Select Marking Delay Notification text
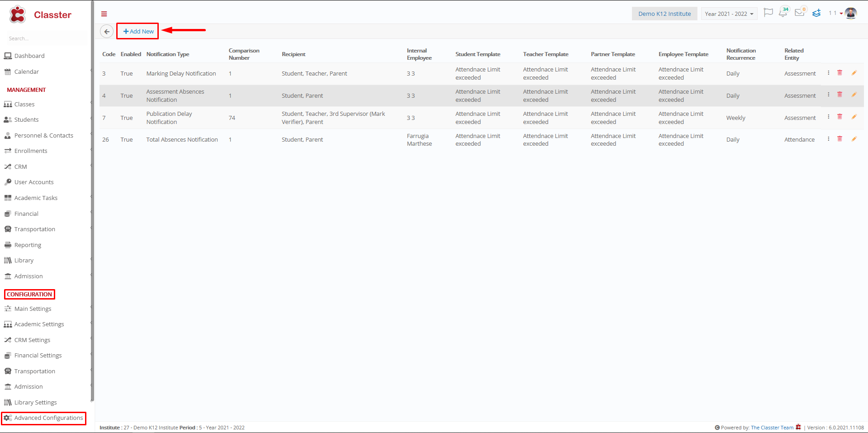 (x=181, y=73)
